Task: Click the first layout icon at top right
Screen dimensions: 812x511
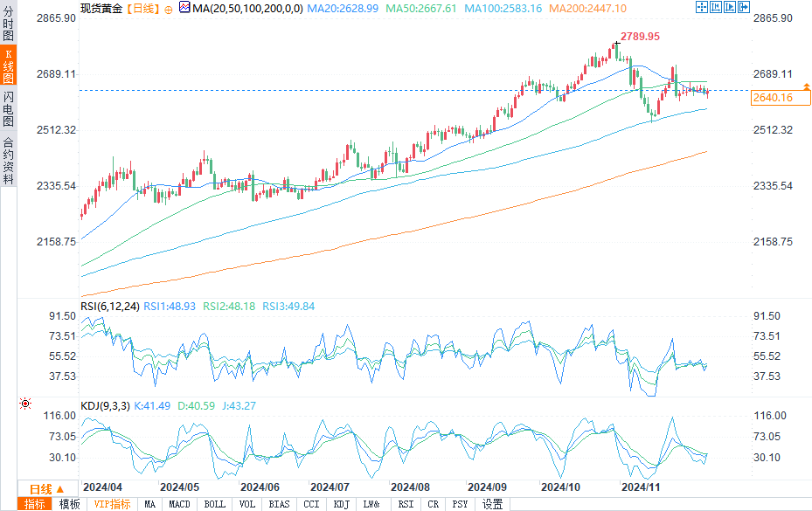Action: click(702, 7)
